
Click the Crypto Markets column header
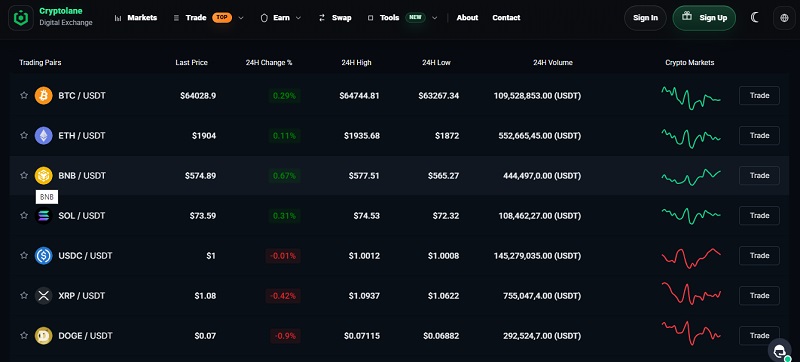coord(690,63)
